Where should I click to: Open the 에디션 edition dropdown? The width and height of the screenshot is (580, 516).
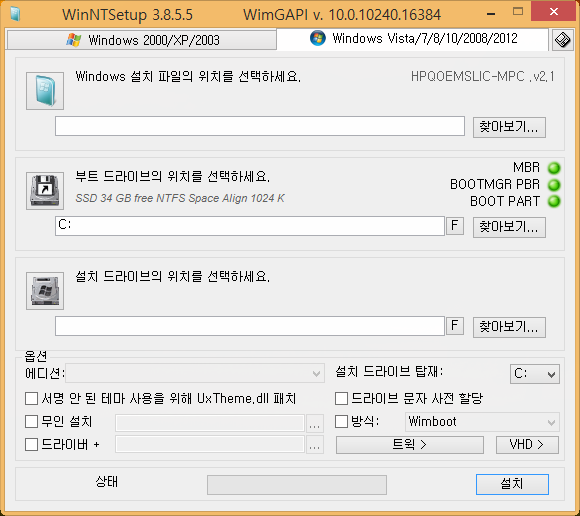pos(195,373)
